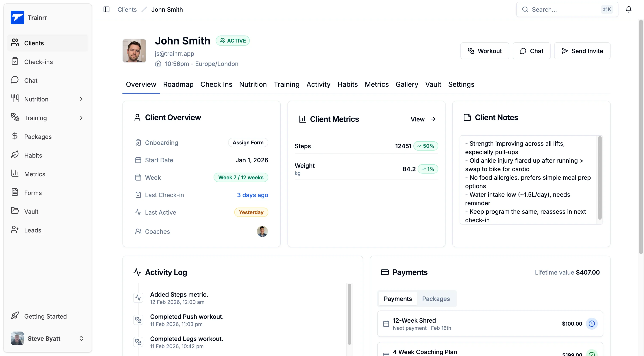Viewport: 644px width, 356px height.
Task: Switch to Packages in Payments card
Action: coord(436,299)
